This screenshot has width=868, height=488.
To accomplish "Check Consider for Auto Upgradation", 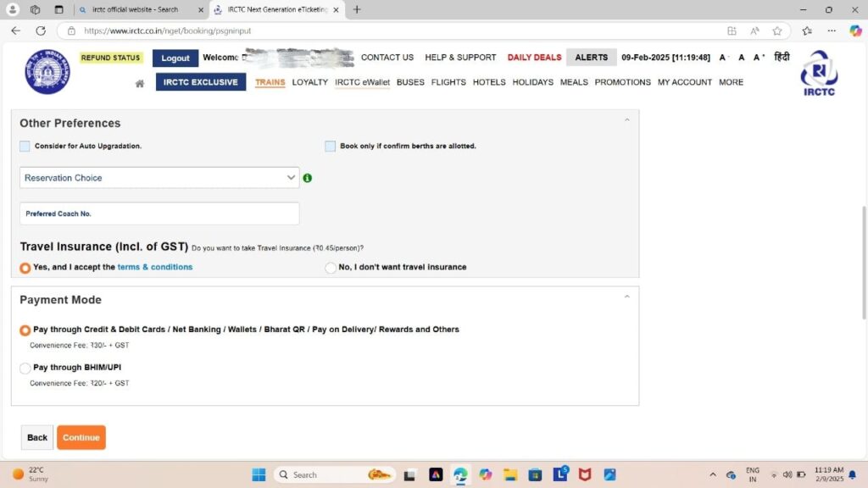I will coord(25,146).
